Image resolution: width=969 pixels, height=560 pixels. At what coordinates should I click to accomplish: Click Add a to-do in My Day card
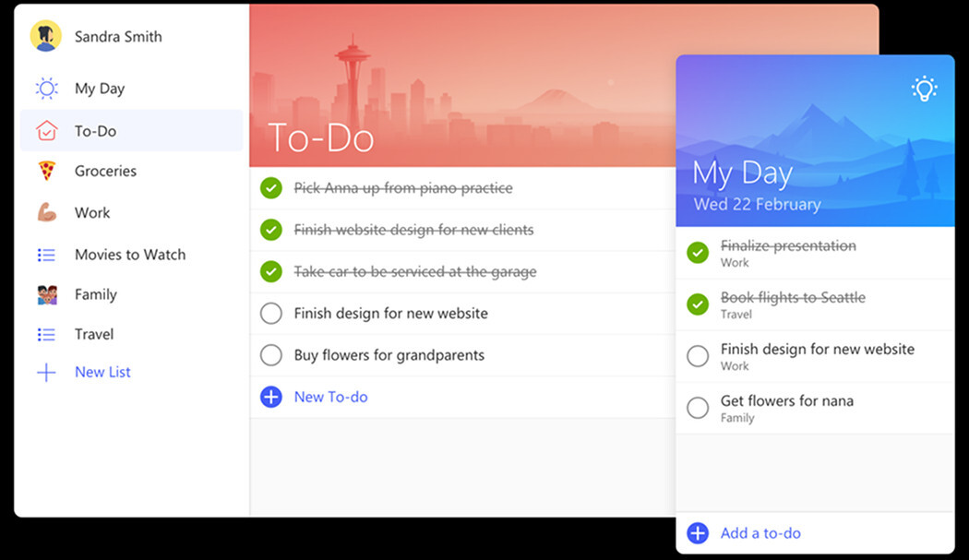(760, 533)
